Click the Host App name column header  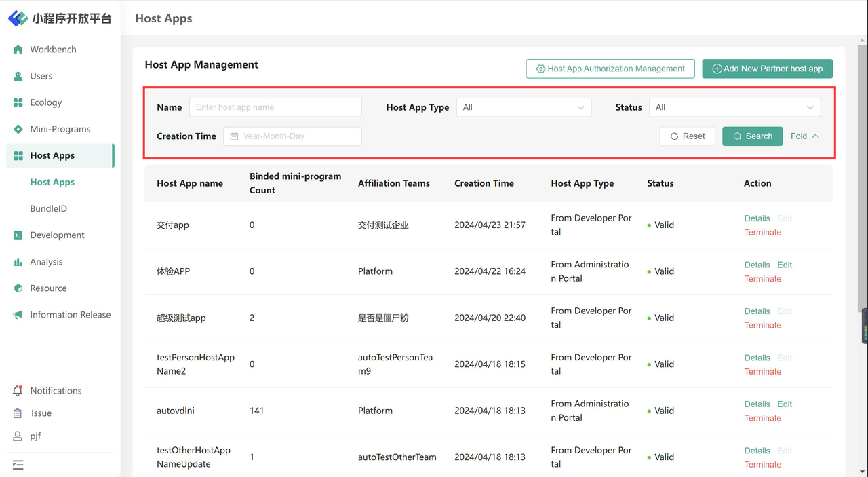click(x=190, y=183)
